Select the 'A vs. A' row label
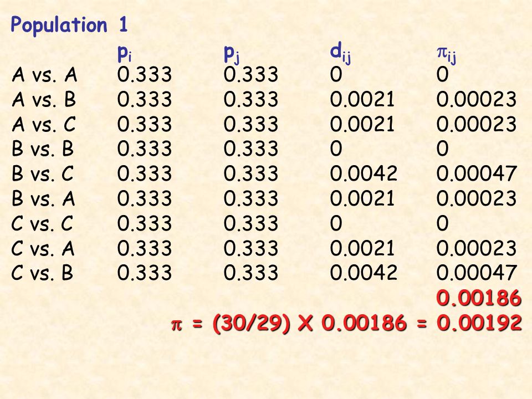Image resolution: width=532 pixels, height=399 pixels. pyautogui.click(x=44, y=75)
